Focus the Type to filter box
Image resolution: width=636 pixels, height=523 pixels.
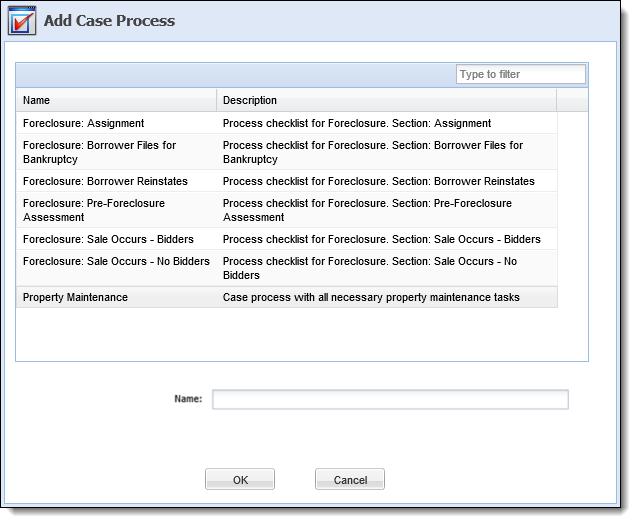pyautogui.click(x=521, y=74)
